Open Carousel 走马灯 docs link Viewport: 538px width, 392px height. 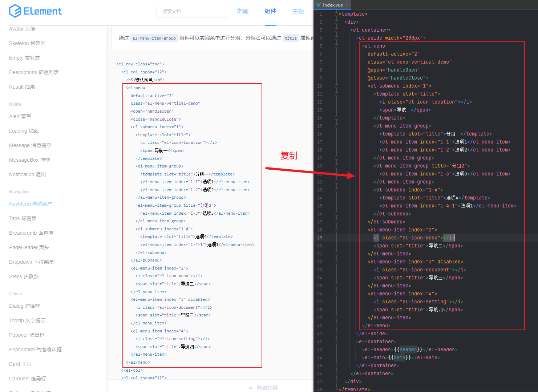pos(28,379)
